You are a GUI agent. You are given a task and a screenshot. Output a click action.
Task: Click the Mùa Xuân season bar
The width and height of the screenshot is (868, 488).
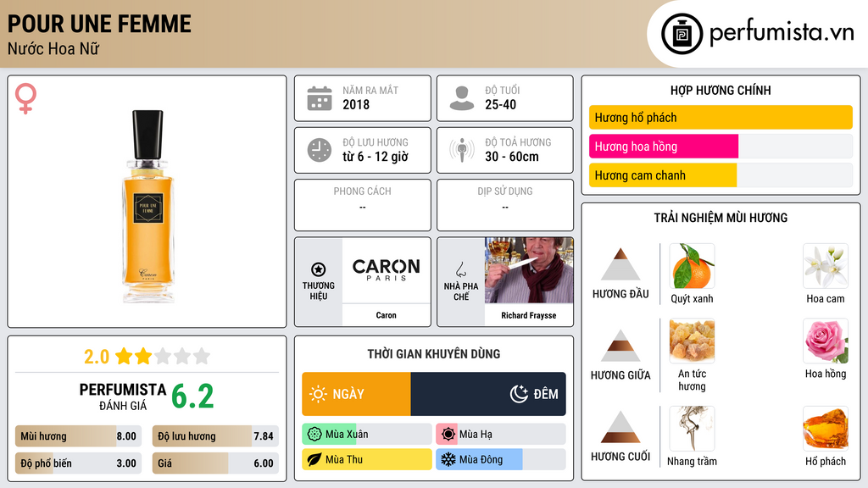pyautogui.click(x=366, y=435)
